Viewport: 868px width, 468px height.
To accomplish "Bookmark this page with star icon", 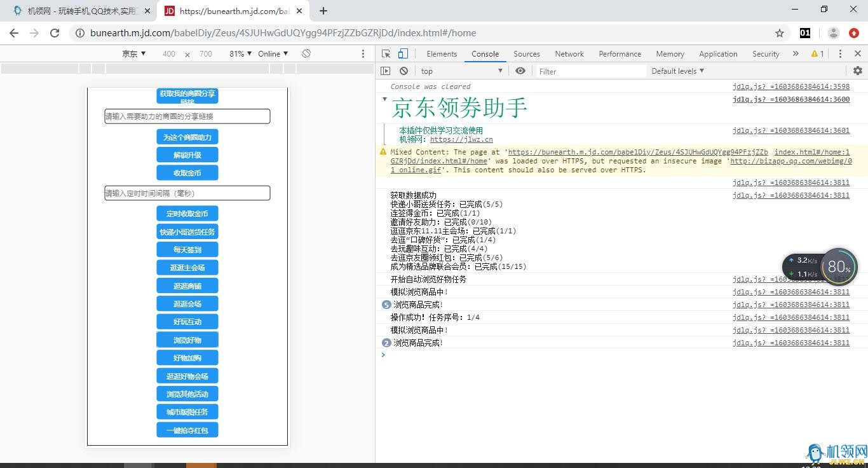I will point(780,33).
